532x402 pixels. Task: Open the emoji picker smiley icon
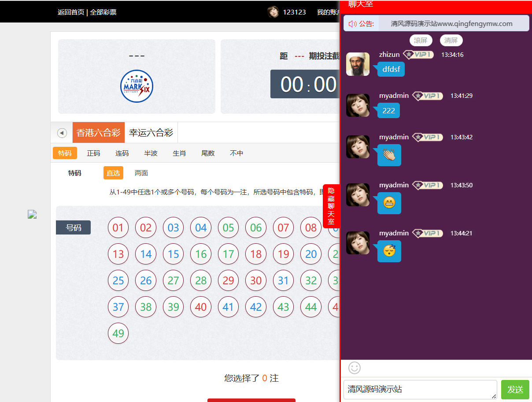(x=355, y=368)
